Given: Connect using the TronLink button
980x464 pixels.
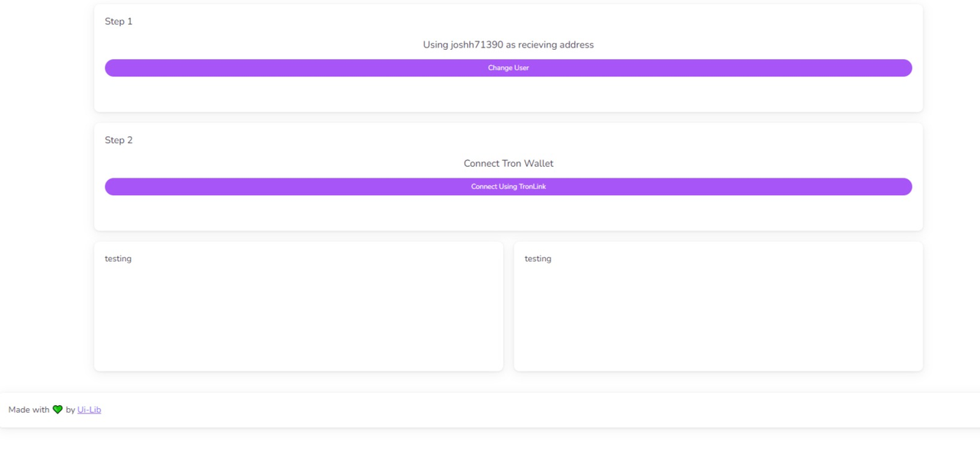Looking at the screenshot, I should click(x=508, y=187).
